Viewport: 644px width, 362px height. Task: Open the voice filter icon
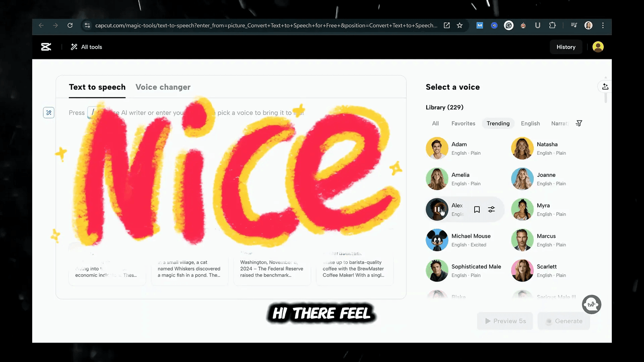(579, 123)
